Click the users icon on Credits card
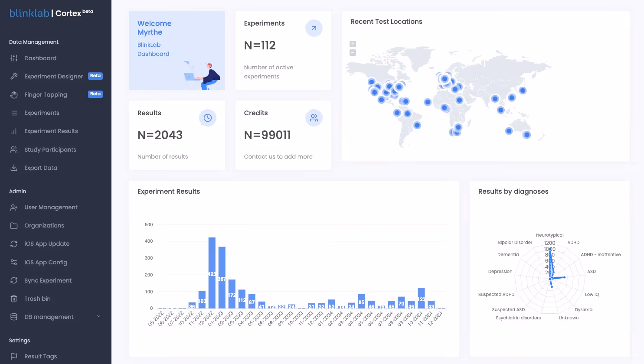The image size is (644, 364). click(314, 118)
